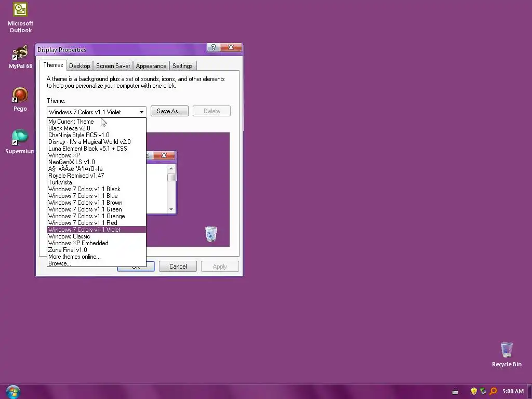
Task: Choose Windows 7 Colors v1.1 Green
Action: pyautogui.click(x=96, y=209)
